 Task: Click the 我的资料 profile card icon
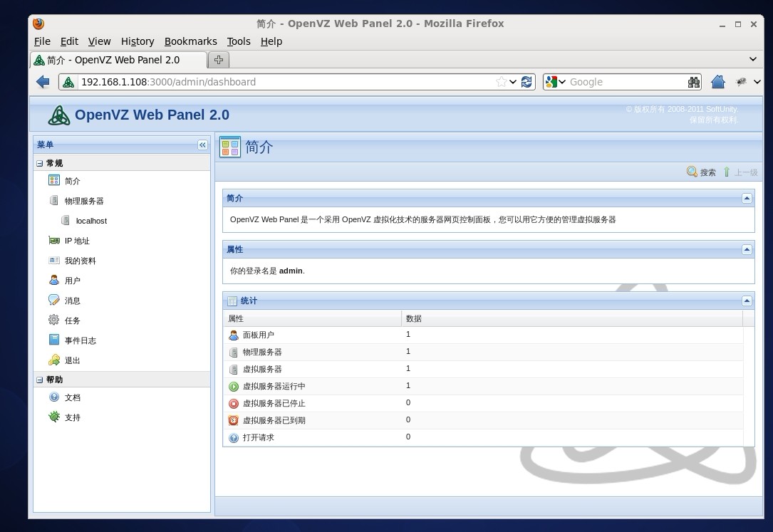[54, 260]
